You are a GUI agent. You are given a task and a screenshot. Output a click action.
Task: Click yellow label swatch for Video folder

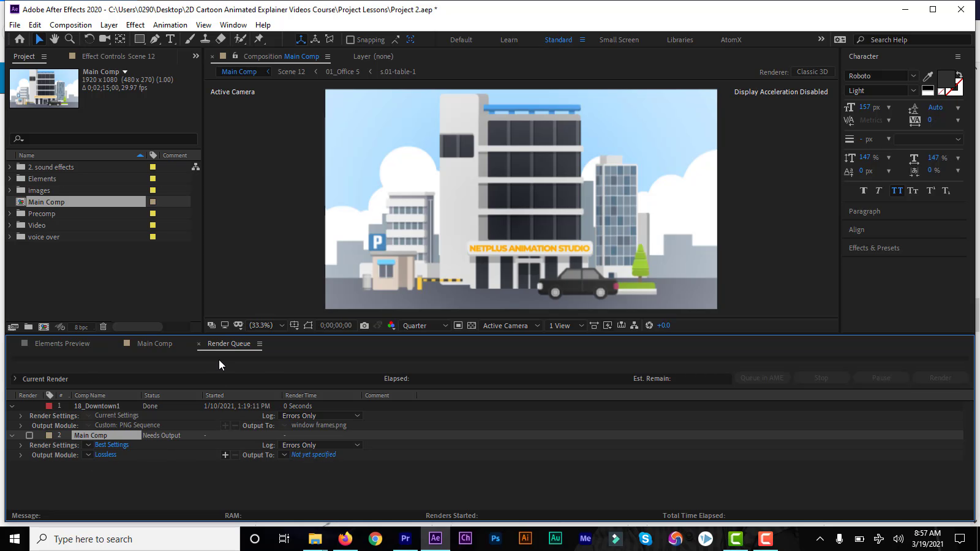[x=153, y=225]
